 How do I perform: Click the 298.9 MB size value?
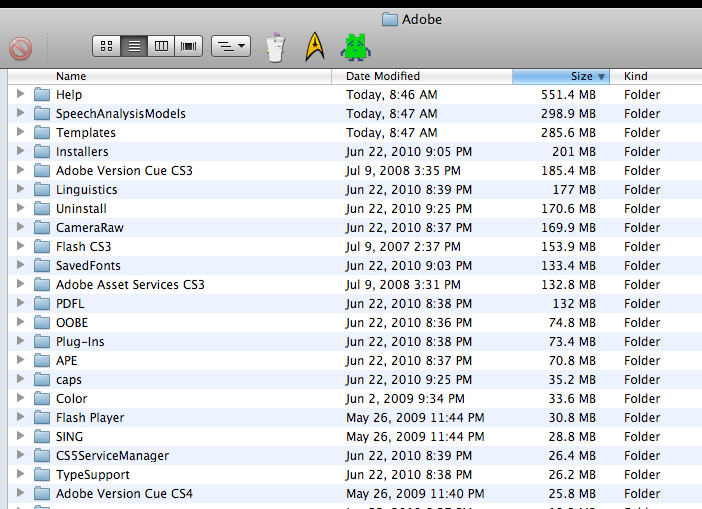(568, 114)
